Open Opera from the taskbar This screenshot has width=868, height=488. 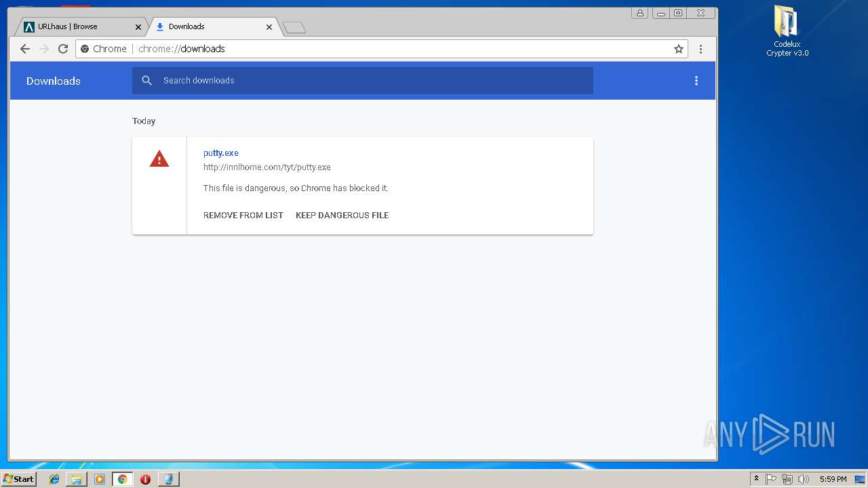(145, 479)
